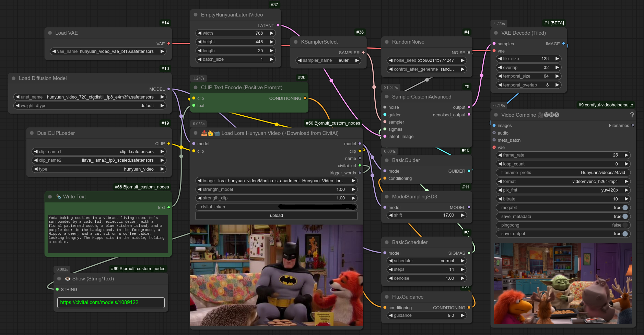The image size is (644, 335).
Task: Click the VAE Decode (Tiled) collapse dot
Action: (496, 33)
